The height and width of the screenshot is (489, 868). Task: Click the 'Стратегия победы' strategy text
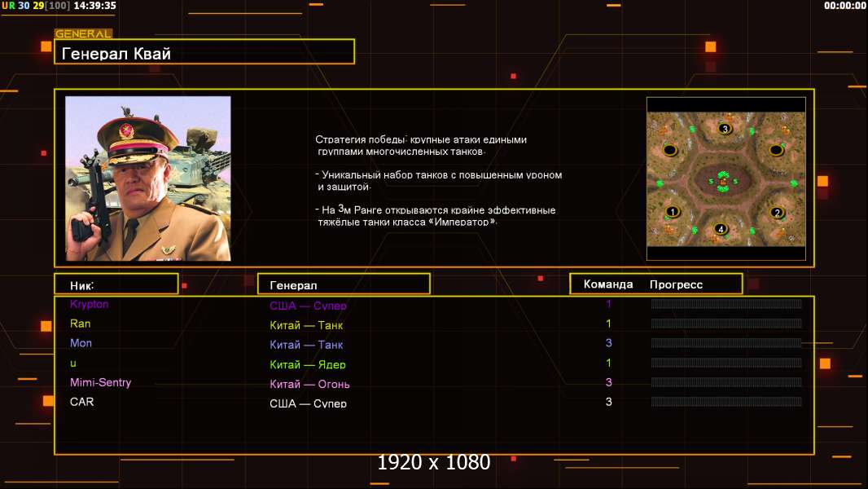click(x=421, y=146)
